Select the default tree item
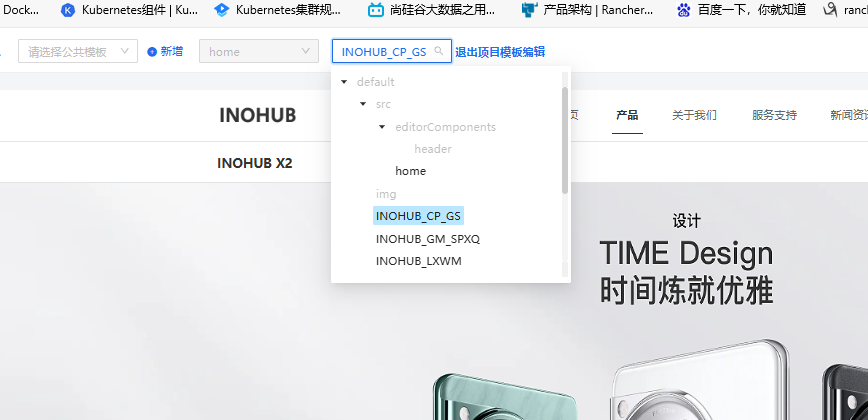Screen dimensions: 868x420 (375, 82)
